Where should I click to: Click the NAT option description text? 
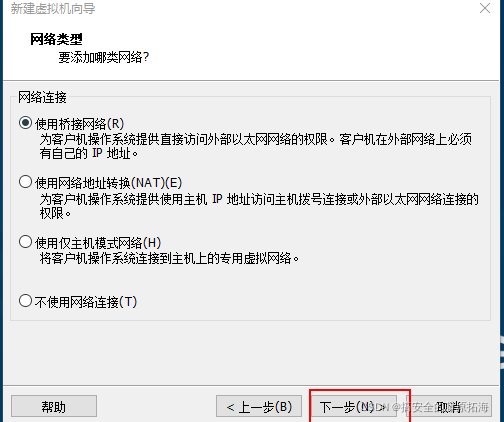coord(259,206)
